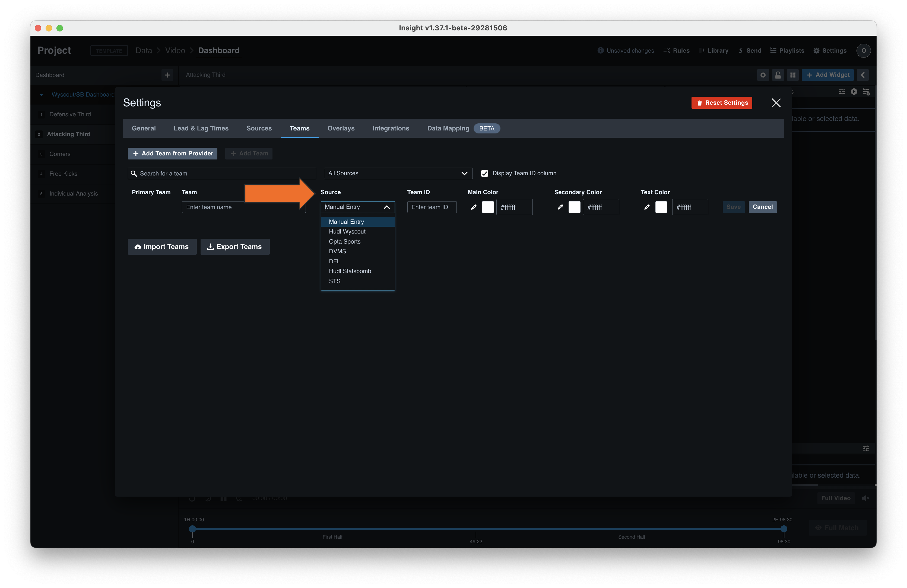Go to Data in the breadcrumb
The height and width of the screenshot is (588, 907).
(144, 51)
